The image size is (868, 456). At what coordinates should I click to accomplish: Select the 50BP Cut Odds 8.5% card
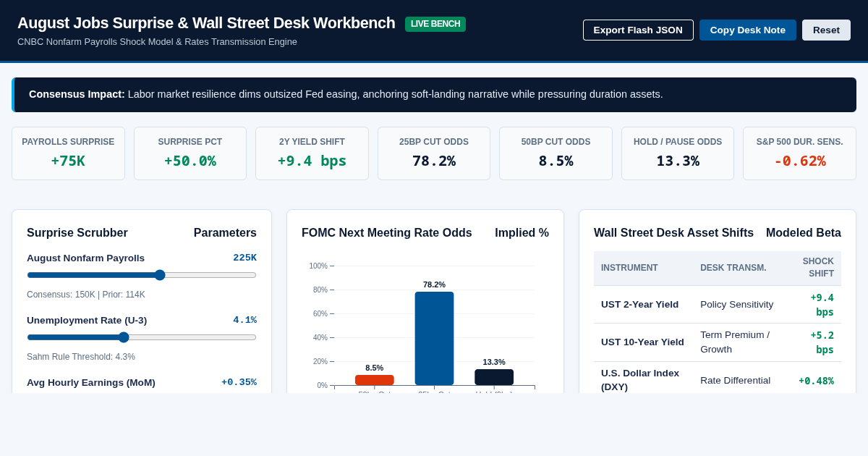pyautogui.click(x=556, y=153)
